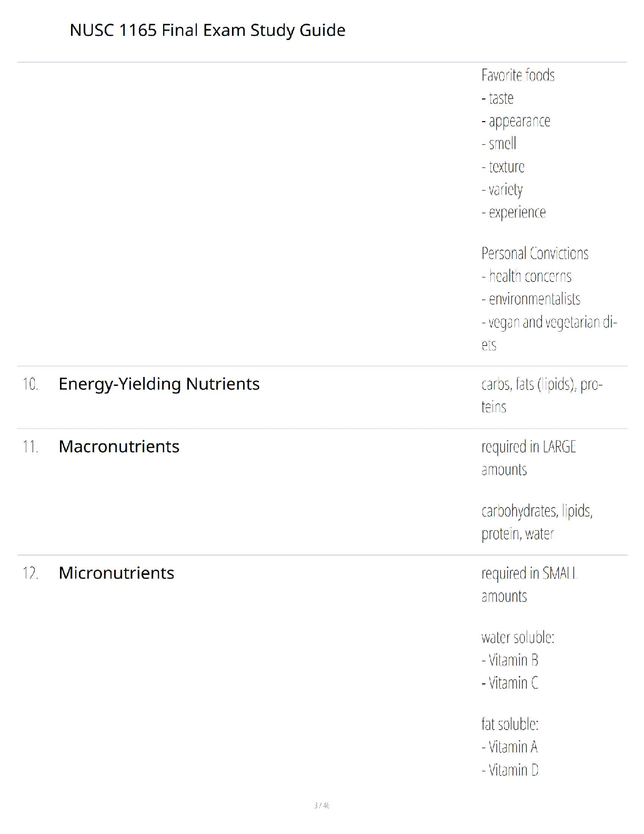Click the row number 10
Image resolution: width=644 pixels, height=834 pixels.
(x=31, y=384)
